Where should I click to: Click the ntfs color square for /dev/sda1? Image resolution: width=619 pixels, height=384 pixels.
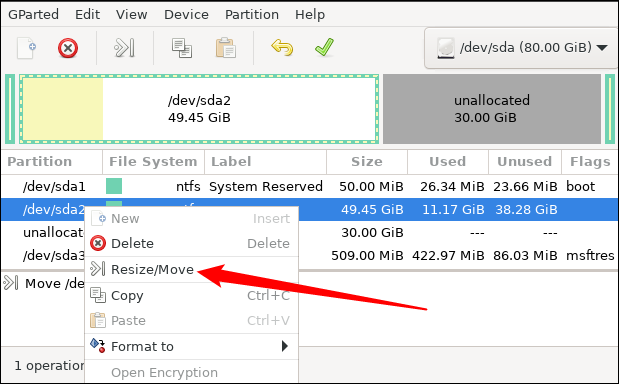(114, 186)
